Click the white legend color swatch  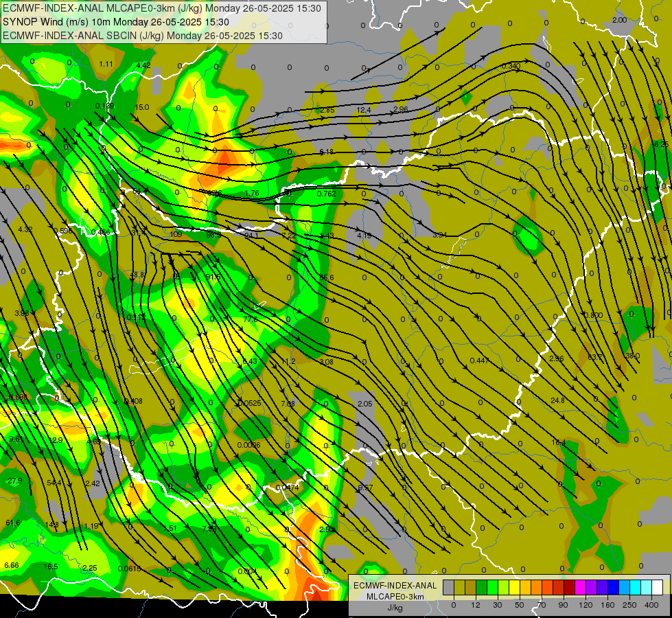pos(657,588)
